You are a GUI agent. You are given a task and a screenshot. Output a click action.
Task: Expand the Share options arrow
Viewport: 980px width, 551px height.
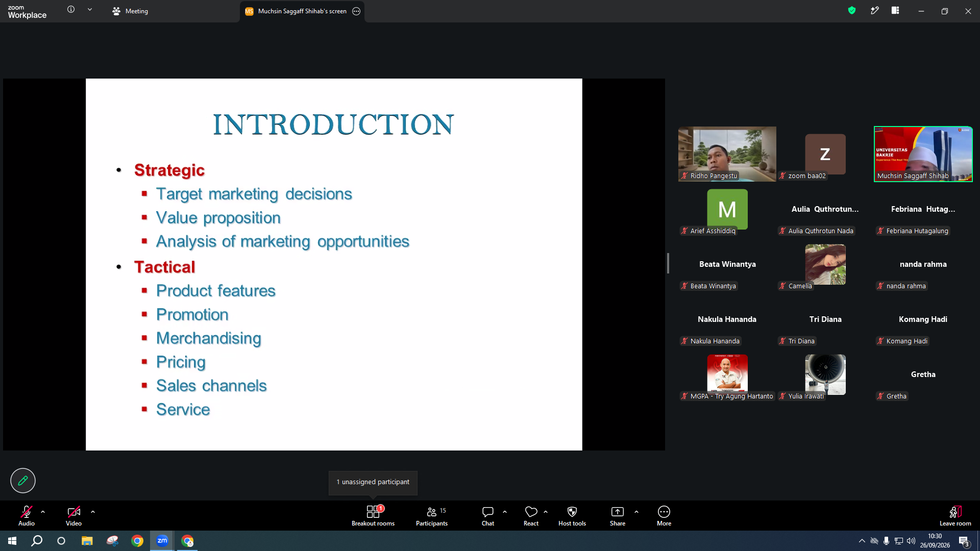click(636, 512)
